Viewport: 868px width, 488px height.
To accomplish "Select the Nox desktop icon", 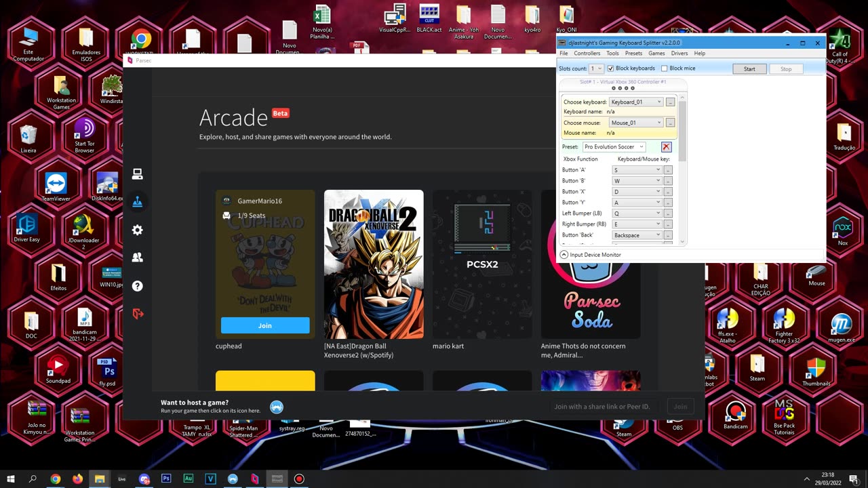I will (843, 230).
